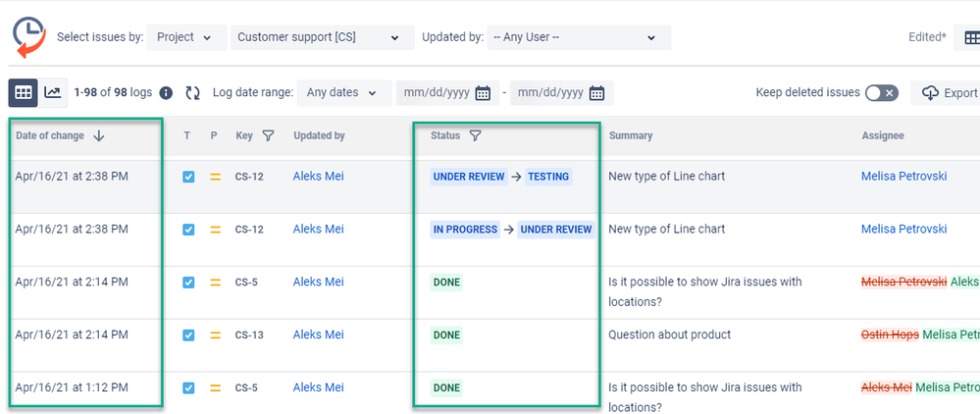
Task: Click the CS-13 issue key
Action: point(249,336)
